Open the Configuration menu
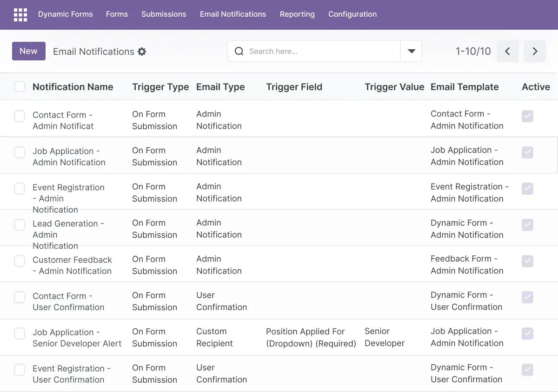The width and height of the screenshot is (558, 392). tap(352, 14)
